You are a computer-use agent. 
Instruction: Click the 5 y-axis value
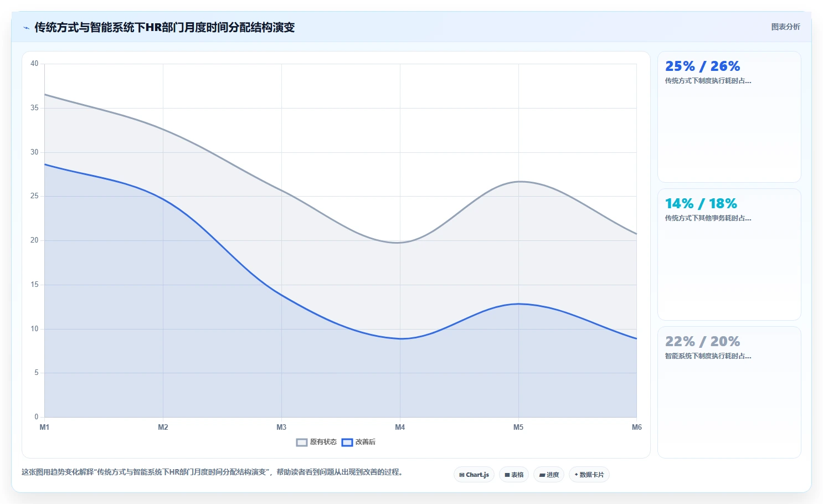click(x=37, y=373)
